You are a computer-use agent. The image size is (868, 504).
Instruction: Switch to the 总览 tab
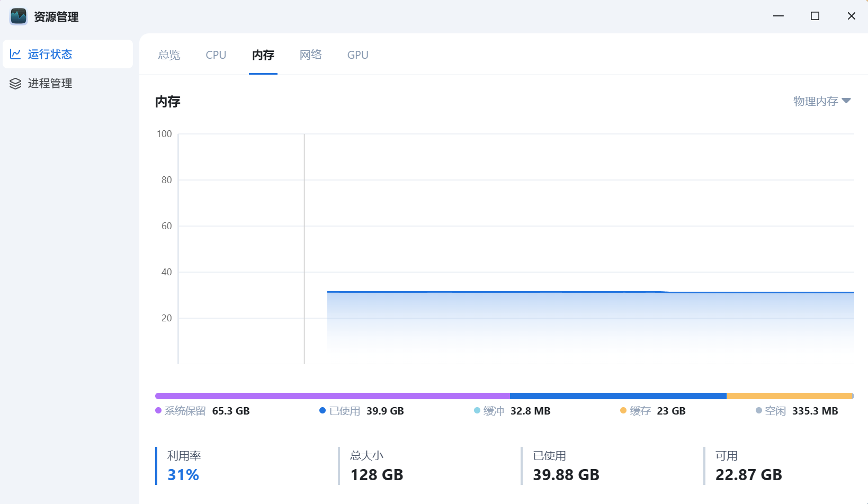169,55
